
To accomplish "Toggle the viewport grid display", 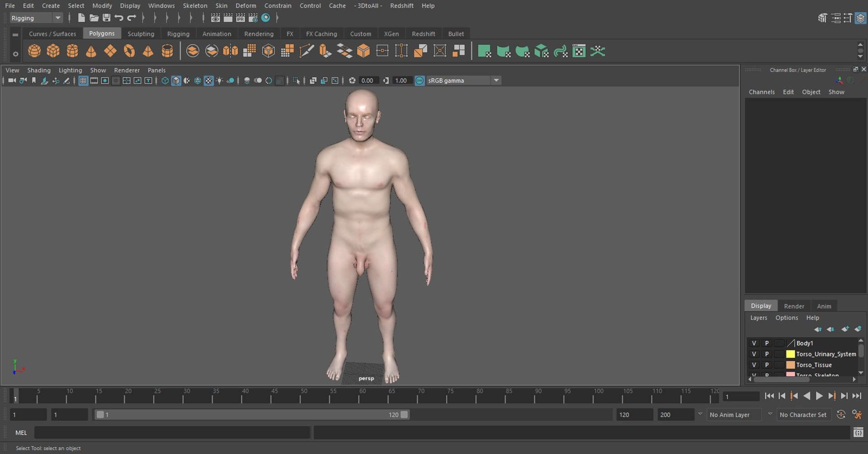I will (x=83, y=80).
